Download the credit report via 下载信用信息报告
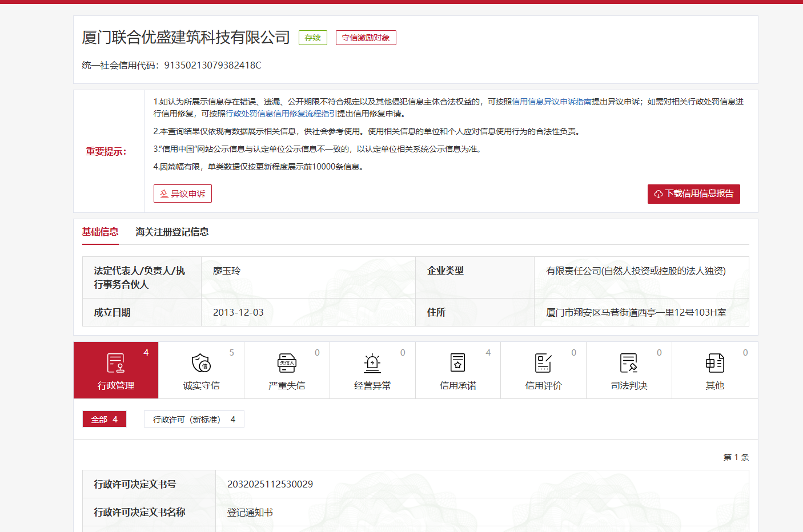 pyautogui.click(x=693, y=194)
